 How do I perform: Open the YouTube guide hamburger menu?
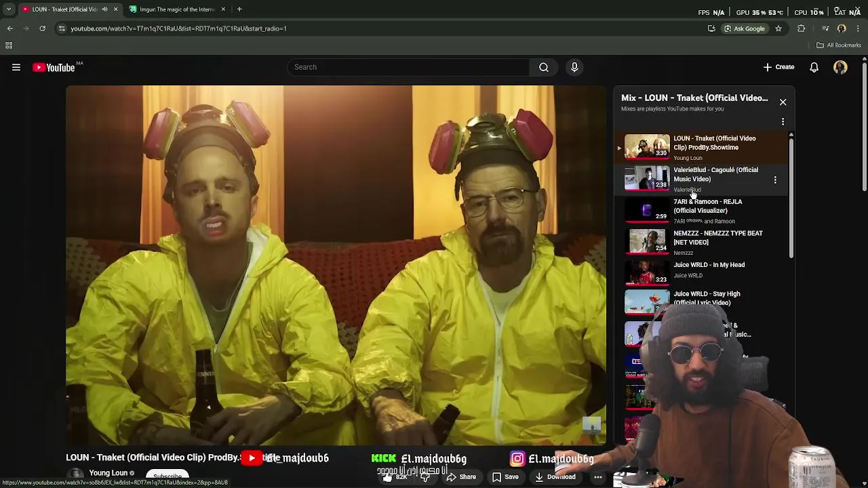16,67
